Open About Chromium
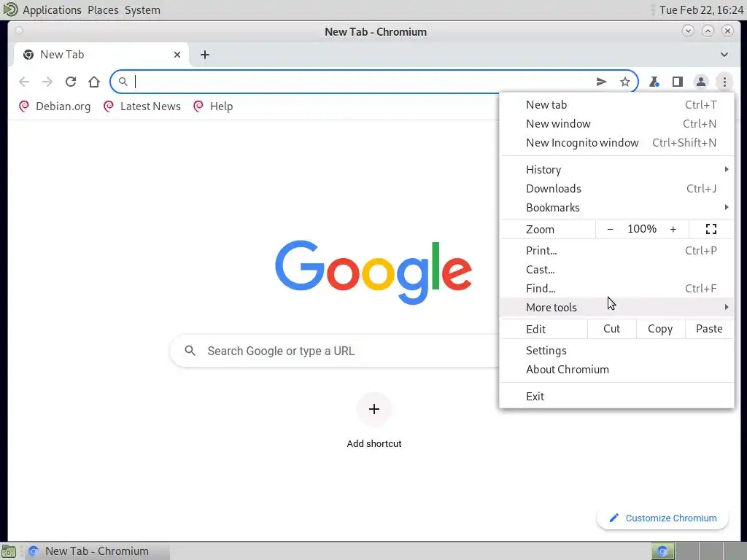Screen dimensions: 747x560 617,370
